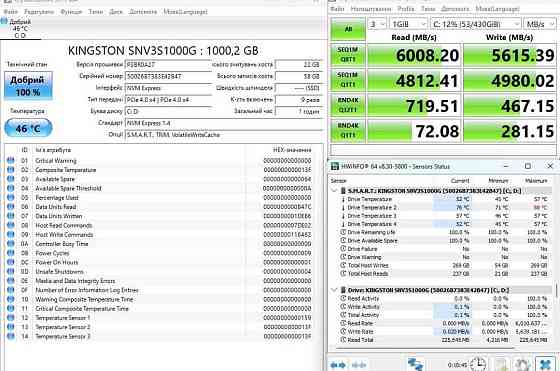The height and width of the screenshot is (371, 560).
Task: Open HWiNFO sensor settings gear icon
Action: [x=522, y=365]
